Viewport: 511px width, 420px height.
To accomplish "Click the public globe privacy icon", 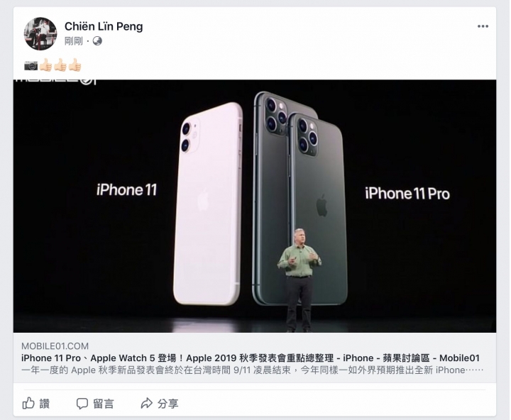I will [x=97, y=41].
